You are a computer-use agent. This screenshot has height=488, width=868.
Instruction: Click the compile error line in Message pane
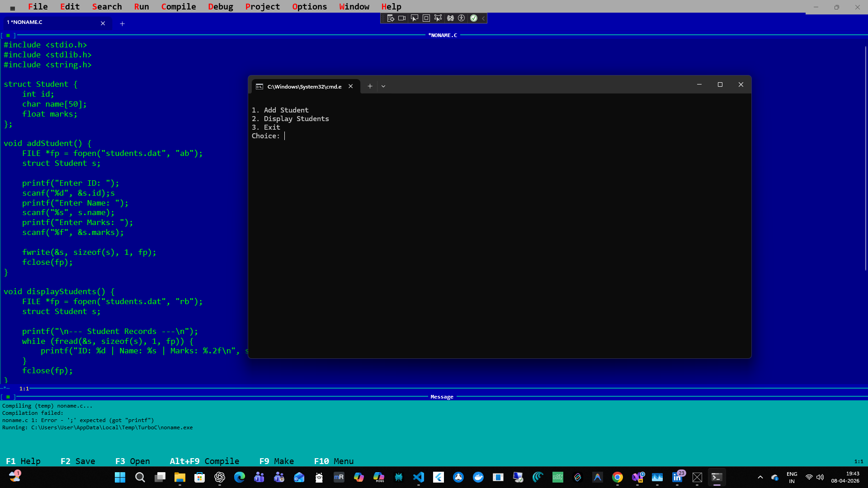click(78, 420)
